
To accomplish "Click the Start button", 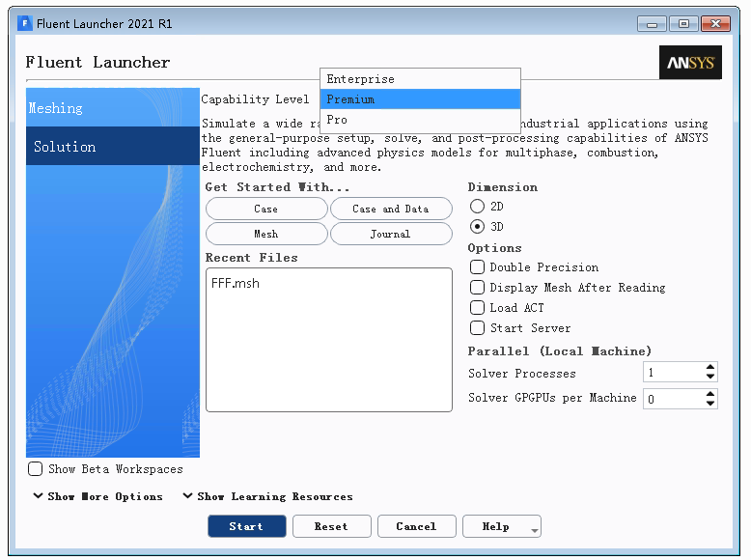I will click(246, 526).
